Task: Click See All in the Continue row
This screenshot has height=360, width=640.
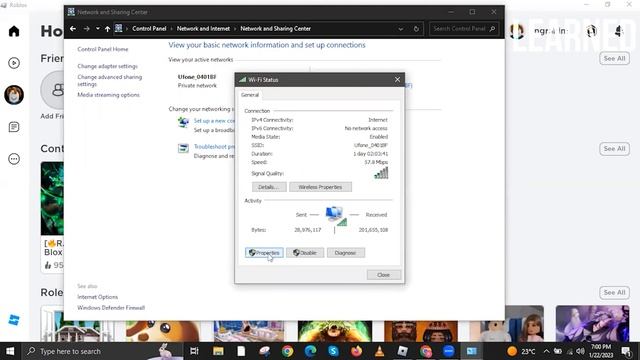Action: tap(614, 149)
